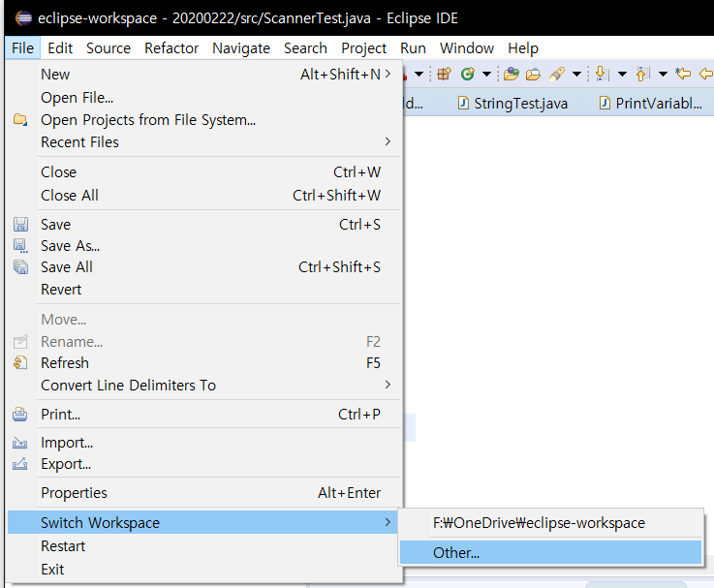Open the dropdown arrow left of New Java Package
Image resolution: width=714 pixels, height=588 pixels.
coord(419,74)
